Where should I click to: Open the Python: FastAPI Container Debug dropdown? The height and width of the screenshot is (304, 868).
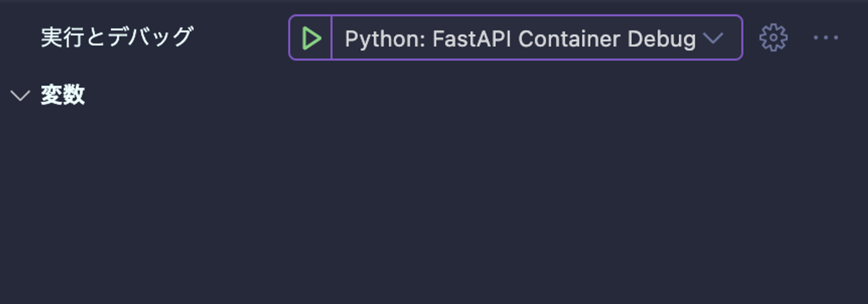coord(533,38)
